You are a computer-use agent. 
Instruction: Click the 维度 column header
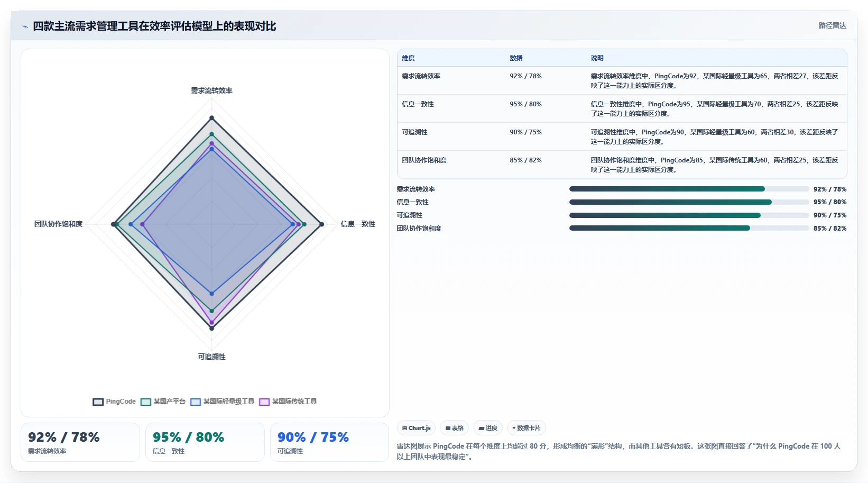click(x=408, y=58)
